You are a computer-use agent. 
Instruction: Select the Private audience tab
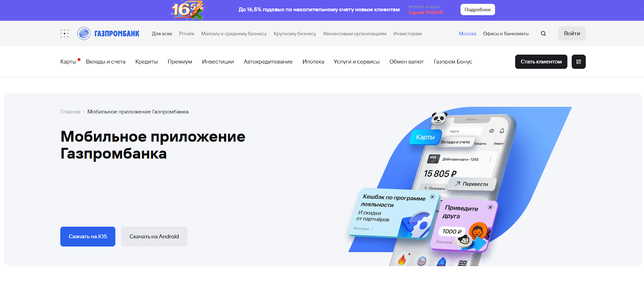point(187,34)
